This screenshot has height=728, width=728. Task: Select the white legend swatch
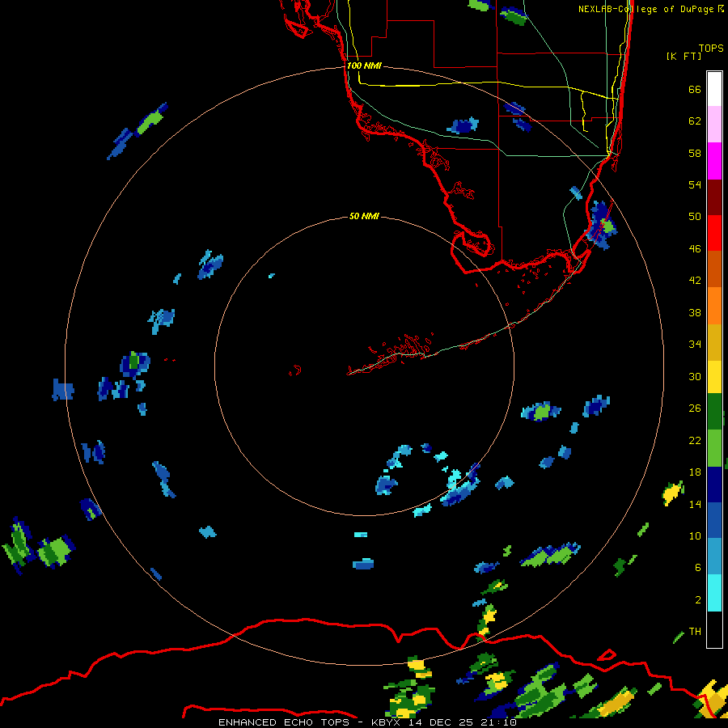[x=714, y=89]
